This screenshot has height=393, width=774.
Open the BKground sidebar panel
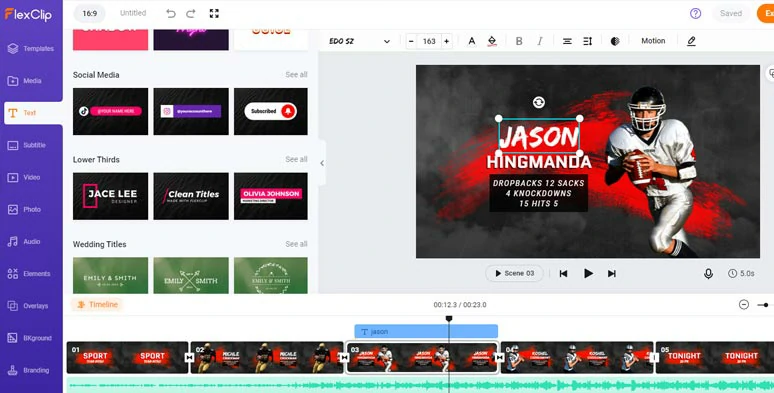tap(30, 338)
